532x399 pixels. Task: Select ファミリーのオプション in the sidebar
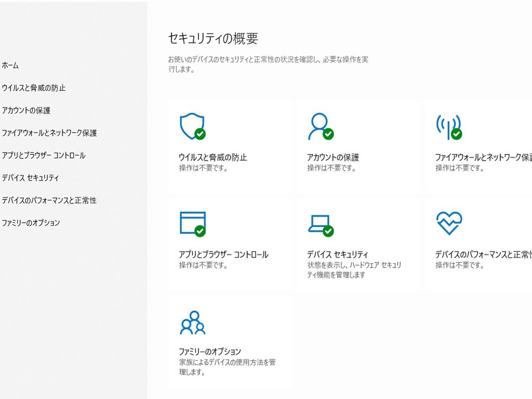[31, 223]
